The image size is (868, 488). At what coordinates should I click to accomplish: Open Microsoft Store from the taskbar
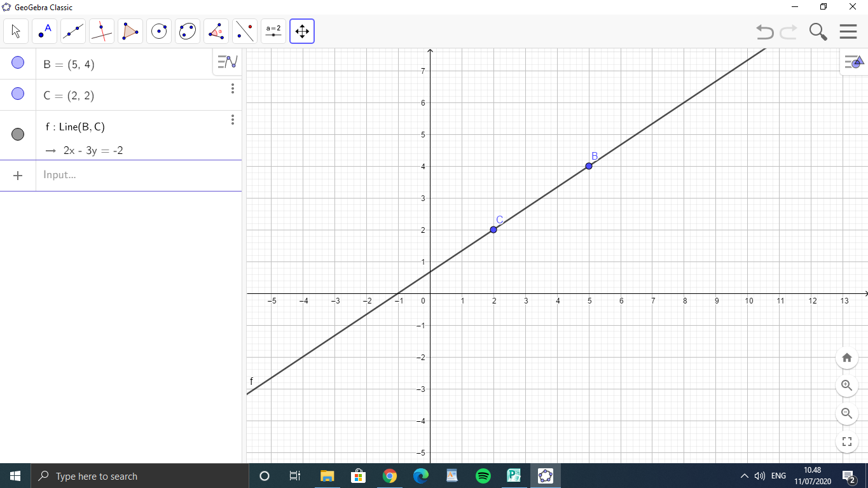(358, 476)
